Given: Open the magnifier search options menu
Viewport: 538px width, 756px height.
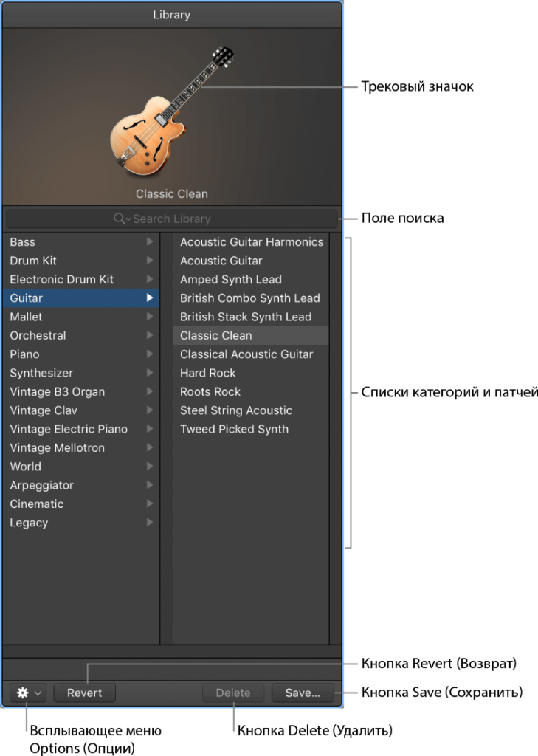Looking at the screenshot, I should (122, 219).
